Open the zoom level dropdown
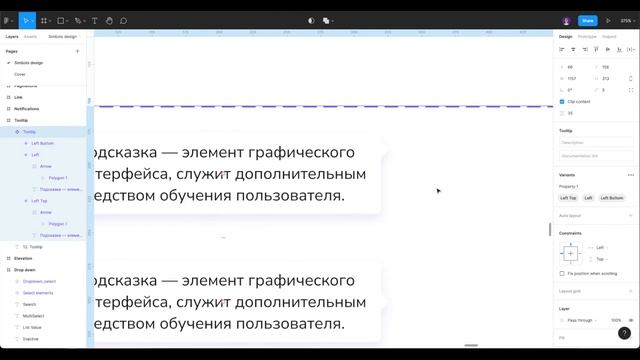The height and width of the screenshot is (360, 640). coord(627,21)
